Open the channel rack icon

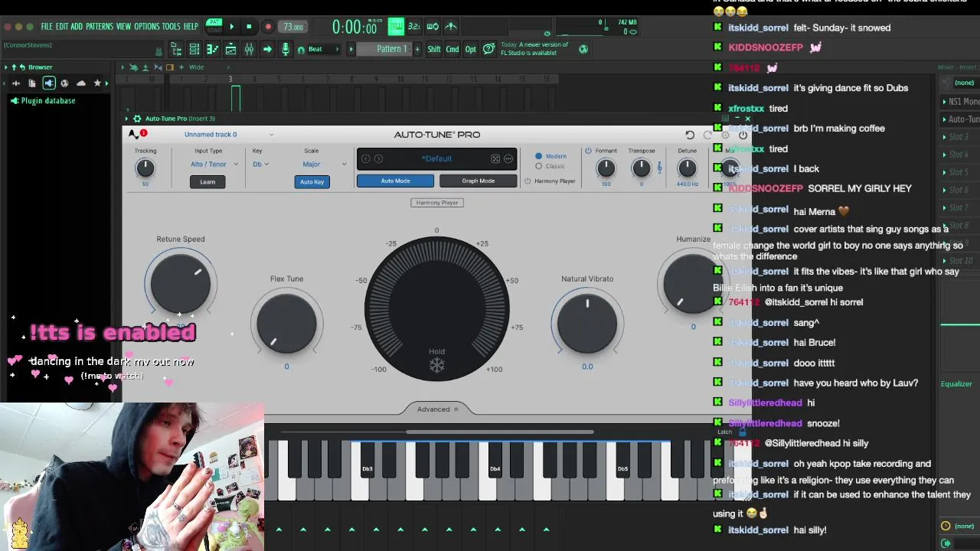coord(194,49)
